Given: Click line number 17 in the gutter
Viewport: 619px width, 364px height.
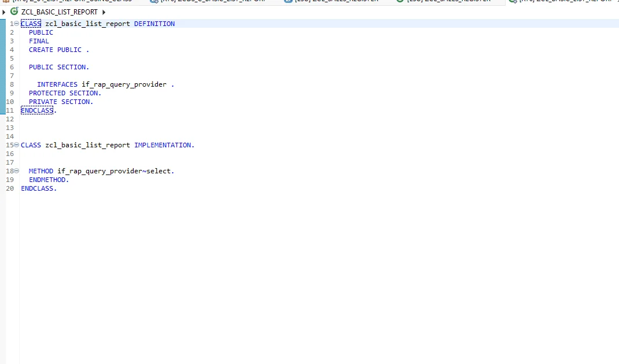Looking at the screenshot, I should click(10, 162).
